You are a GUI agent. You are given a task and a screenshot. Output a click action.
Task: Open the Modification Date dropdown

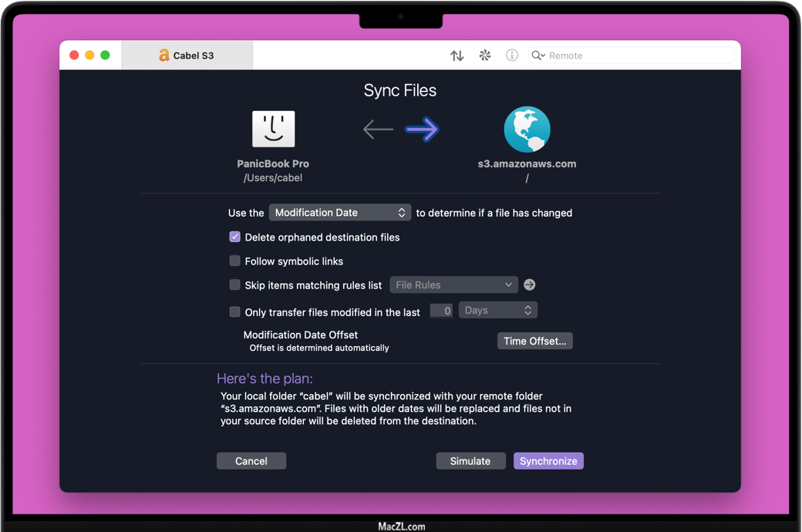pos(339,213)
